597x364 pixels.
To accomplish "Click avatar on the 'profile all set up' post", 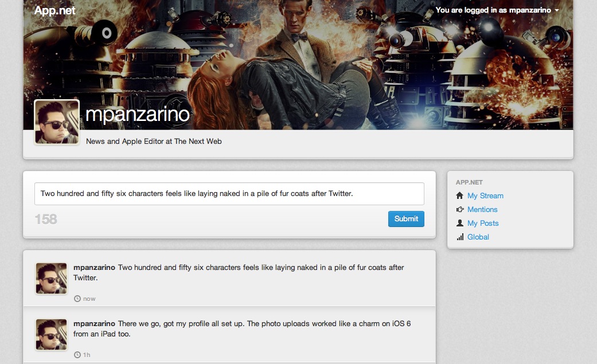I will click(52, 335).
